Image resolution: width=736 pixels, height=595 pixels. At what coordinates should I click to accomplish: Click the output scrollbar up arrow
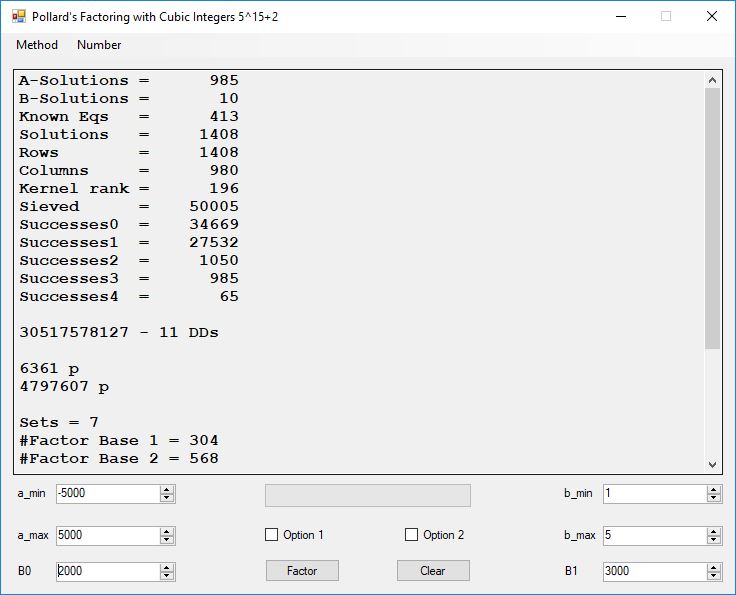click(713, 80)
